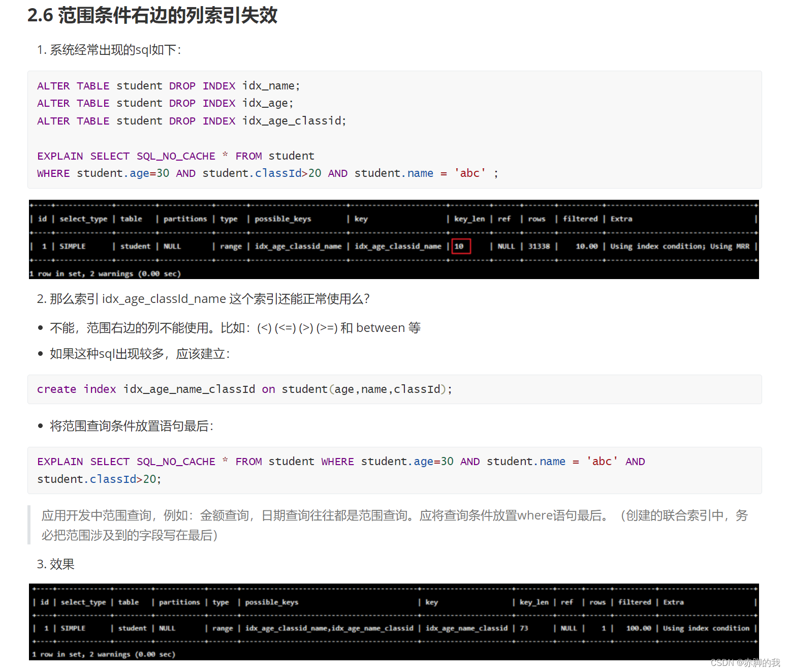Click the rows value "31338"
The image size is (788, 672).
(x=539, y=247)
